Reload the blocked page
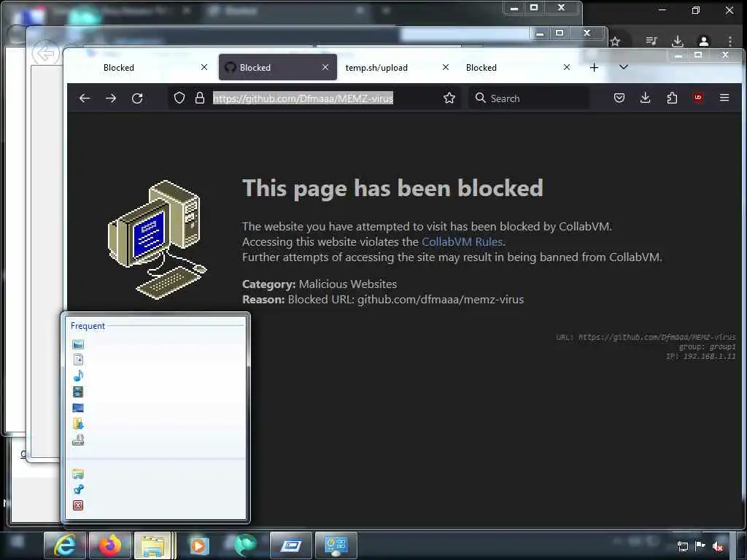 click(137, 98)
